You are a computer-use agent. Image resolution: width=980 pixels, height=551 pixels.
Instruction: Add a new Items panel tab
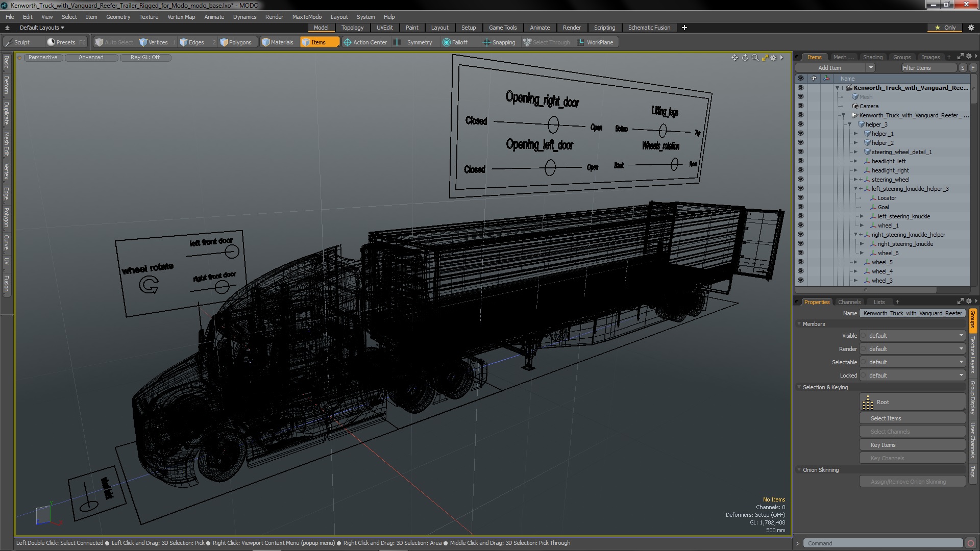[x=949, y=57]
